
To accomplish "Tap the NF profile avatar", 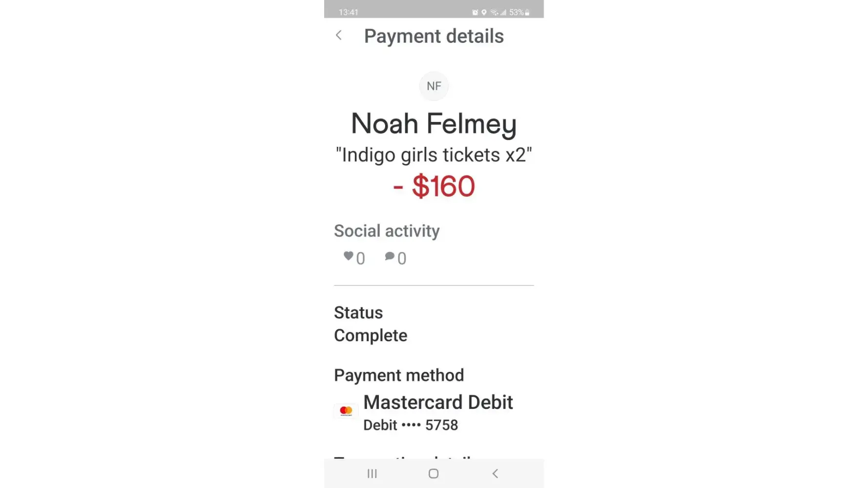I will coord(434,86).
